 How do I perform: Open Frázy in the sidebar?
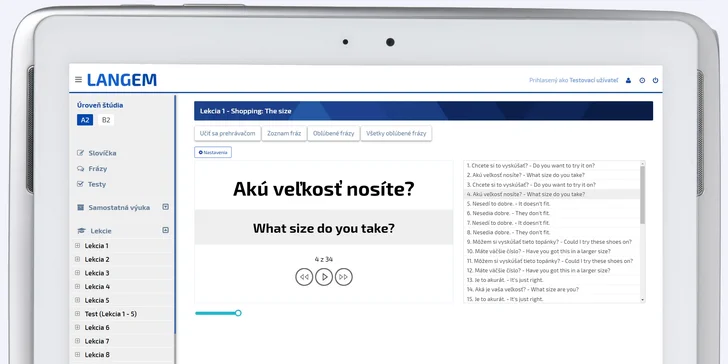coord(98,169)
